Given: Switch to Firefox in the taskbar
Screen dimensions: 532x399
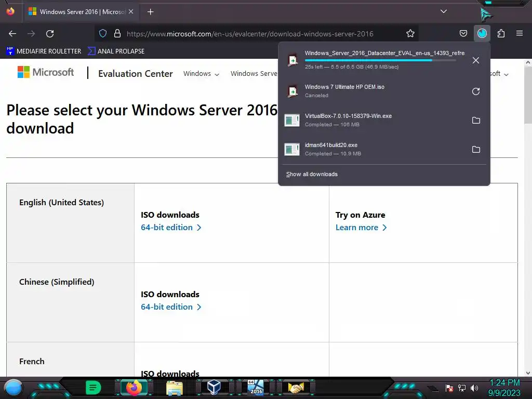Looking at the screenshot, I should (x=134, y=387).
